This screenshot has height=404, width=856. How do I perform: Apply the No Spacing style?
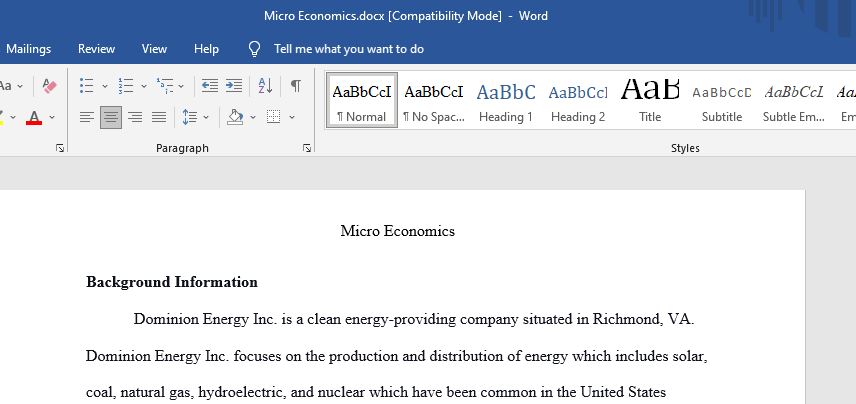434,100
